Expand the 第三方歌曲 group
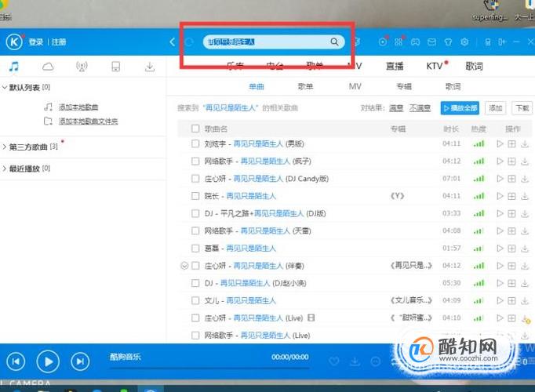 pos(5,147)
